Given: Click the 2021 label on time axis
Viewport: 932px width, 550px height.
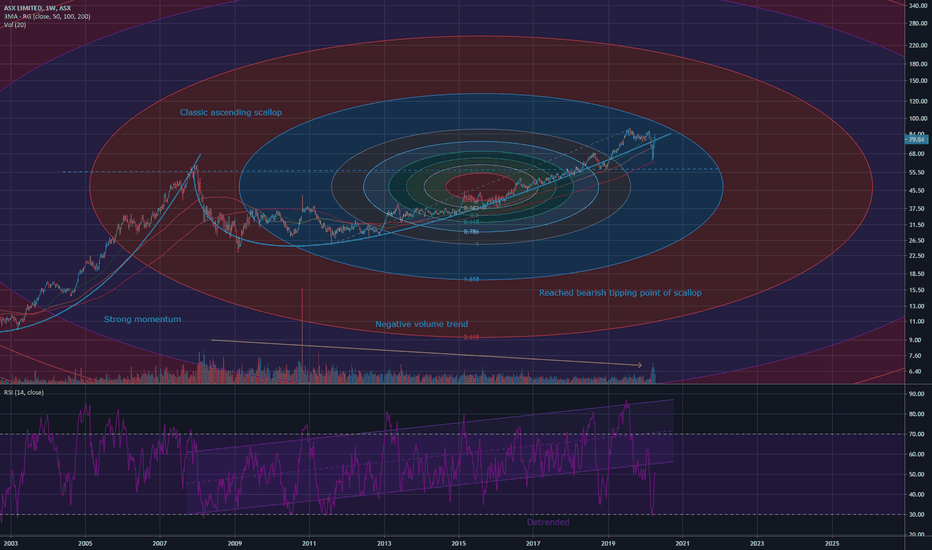Looking at the screenshot, I should pos(682,543).
